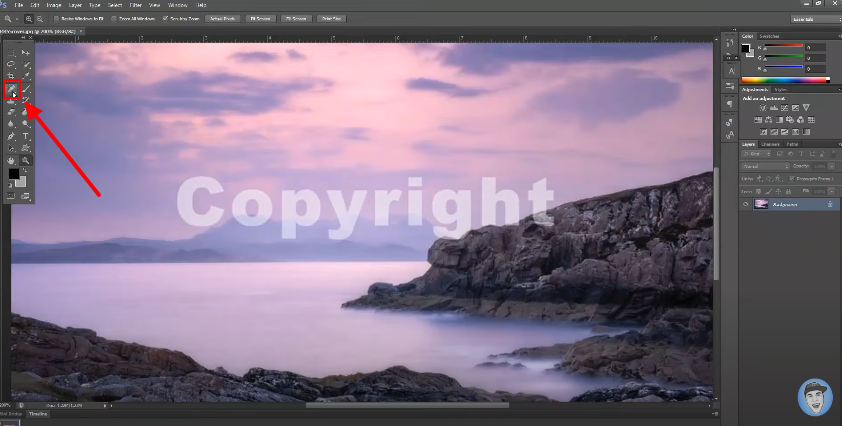The image size is (842, 426).
Task: Hide the Background layer with eye icon
Action: tap(747, 204)
